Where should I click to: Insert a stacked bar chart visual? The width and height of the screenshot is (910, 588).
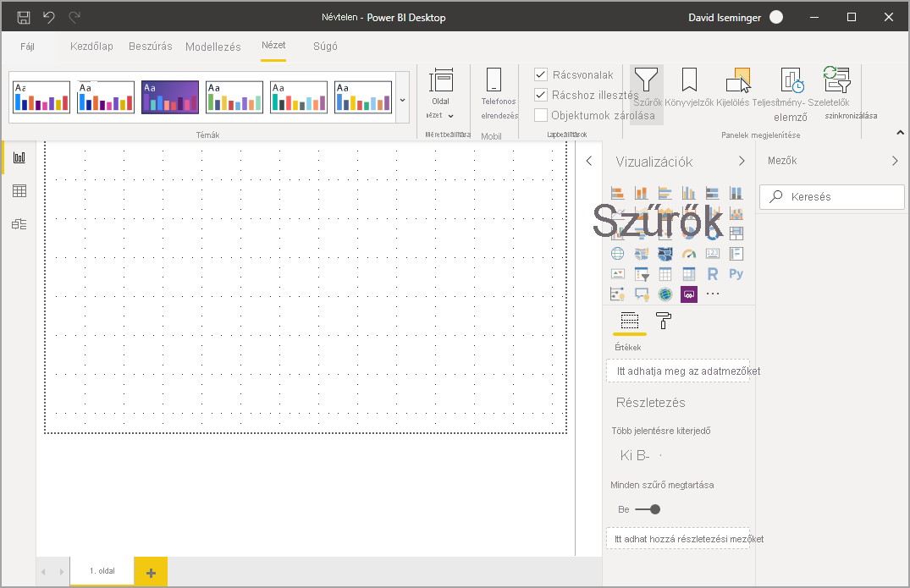coord(617,193)
